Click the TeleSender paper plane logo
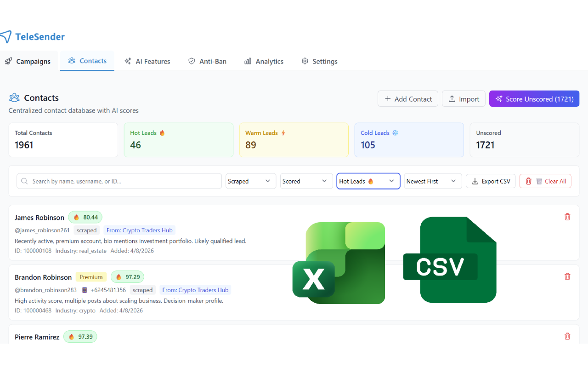Screen dimensions: 588x368 coord(6,37)
